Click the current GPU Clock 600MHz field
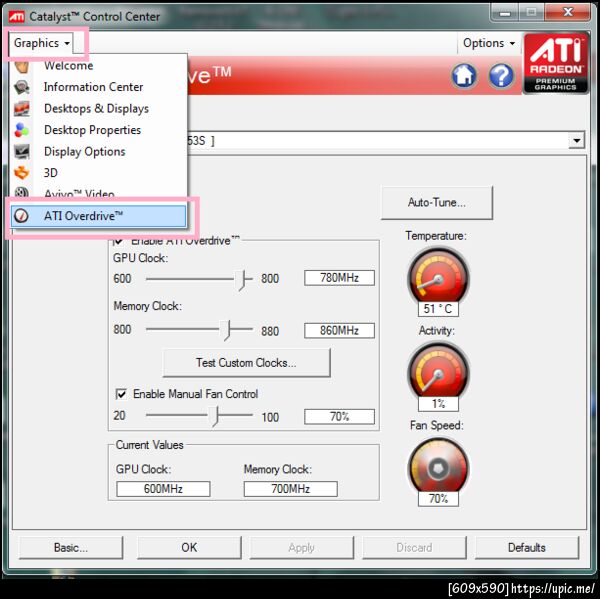This screenshot has width=600, height=599. coord(163,489)
